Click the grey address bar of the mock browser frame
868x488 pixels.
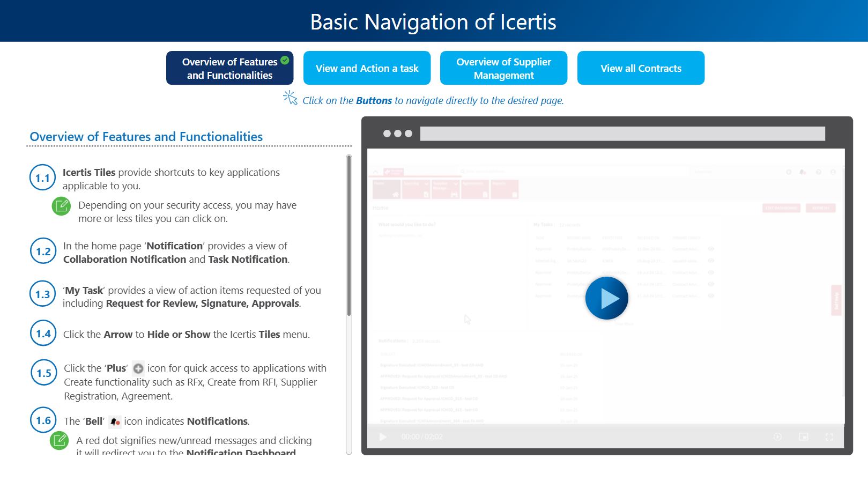pyautogui.click(x=622, y=134)
